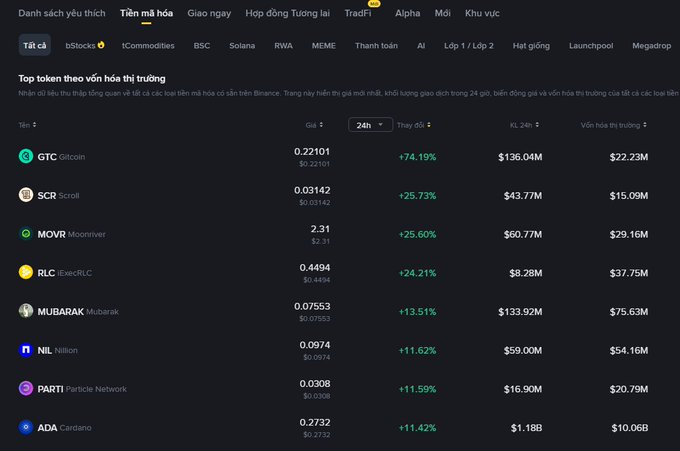The width and height of the screenshot is (680, 451).
Task: Click the ADA Cardano coin icon
Action: click(26, 427)
